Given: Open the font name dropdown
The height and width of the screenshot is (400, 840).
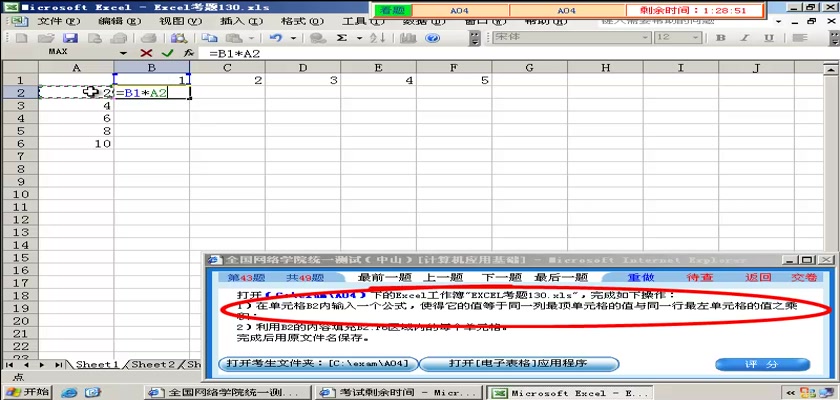Looking at the screenshot, I should pyautogui.click(x=646, y=37).
